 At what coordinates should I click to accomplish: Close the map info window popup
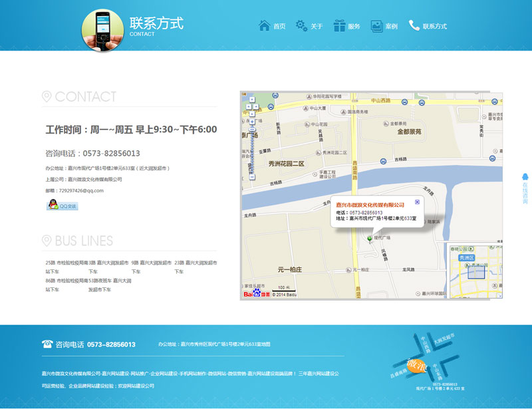click(x=418, y=202)
